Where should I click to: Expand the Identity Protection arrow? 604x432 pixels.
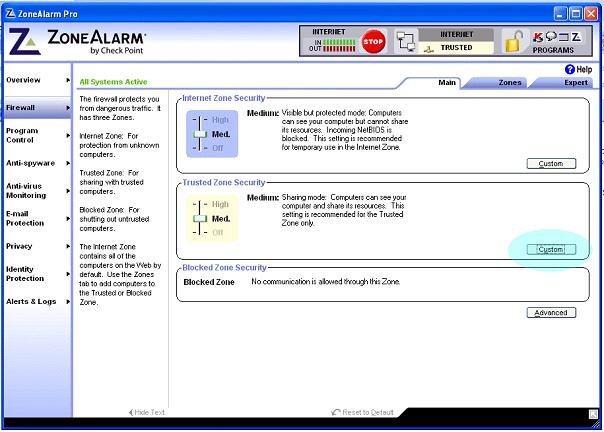point(68,274)
